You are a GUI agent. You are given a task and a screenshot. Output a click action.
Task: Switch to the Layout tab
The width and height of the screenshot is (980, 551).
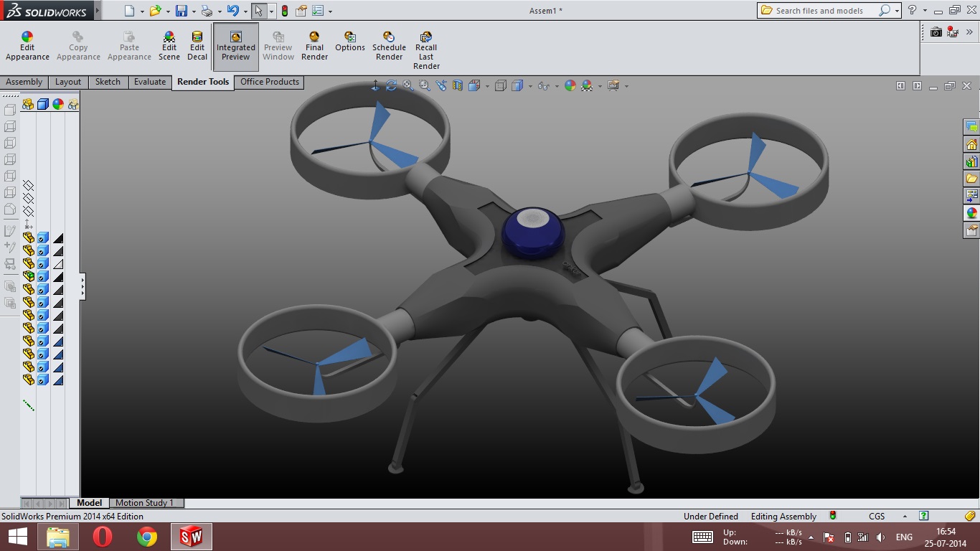tap(68, 82)
